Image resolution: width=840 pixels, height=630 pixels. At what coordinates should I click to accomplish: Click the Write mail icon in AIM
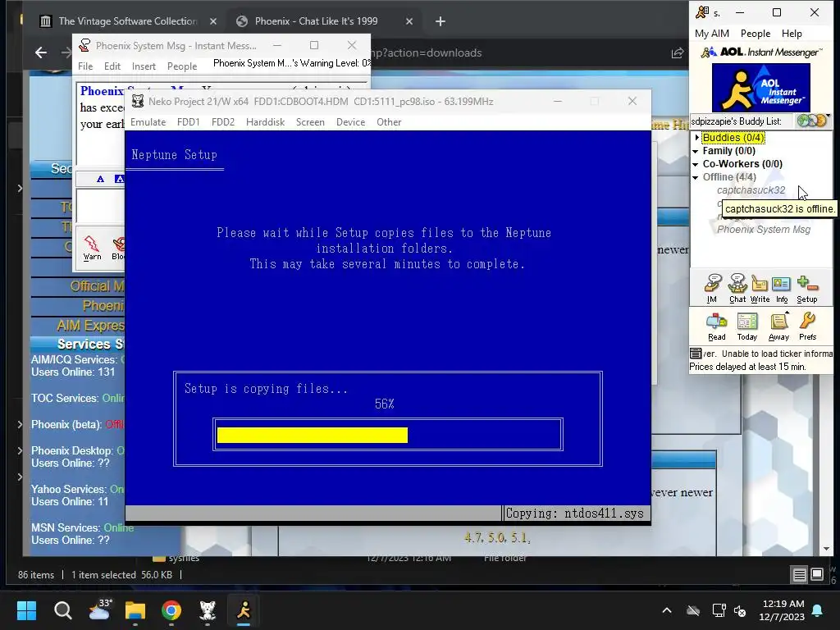[x=760, y=288]
